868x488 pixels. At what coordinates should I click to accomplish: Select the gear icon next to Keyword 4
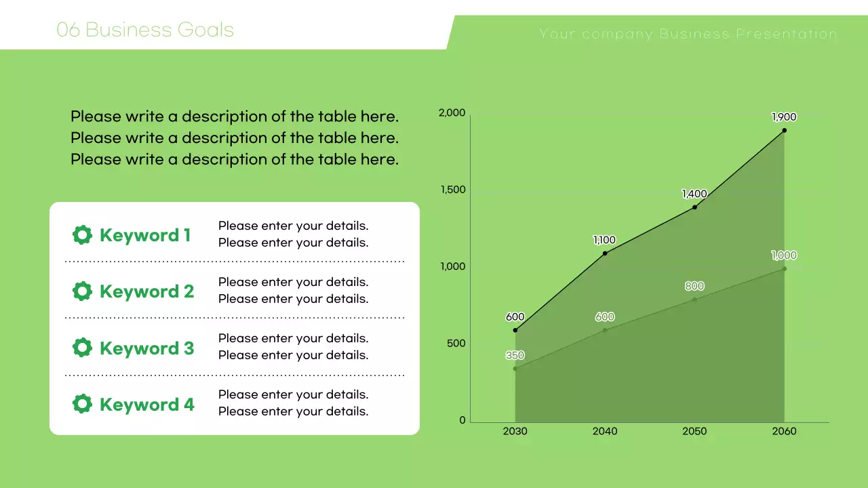pyautogui.click(x=82, y=404)
